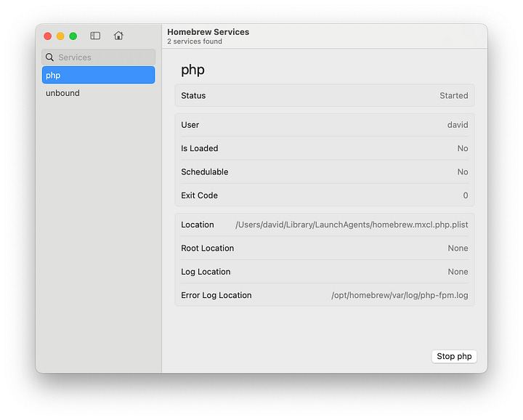Select the unbound service in sidebar
The height and width of the screenshot is (420, 523).
coord(98,93)
